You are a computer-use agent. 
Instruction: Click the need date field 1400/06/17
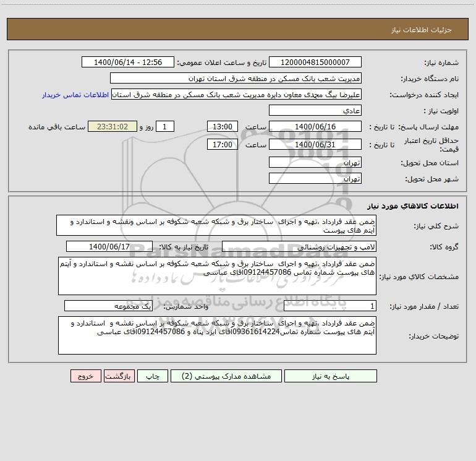(109, 246)
